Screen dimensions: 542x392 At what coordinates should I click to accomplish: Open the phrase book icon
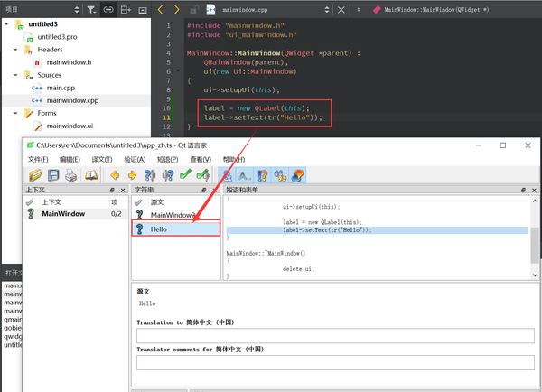point(91,175)
